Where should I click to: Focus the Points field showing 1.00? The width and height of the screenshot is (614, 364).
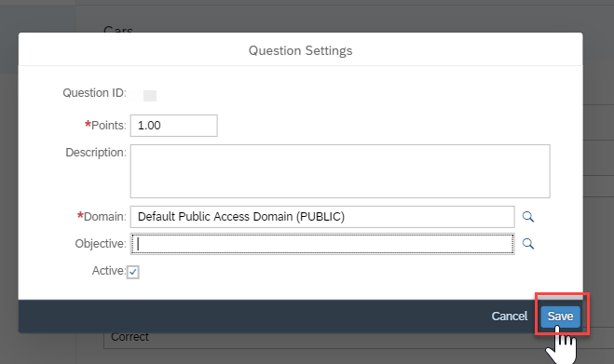(x=174, y=126)
